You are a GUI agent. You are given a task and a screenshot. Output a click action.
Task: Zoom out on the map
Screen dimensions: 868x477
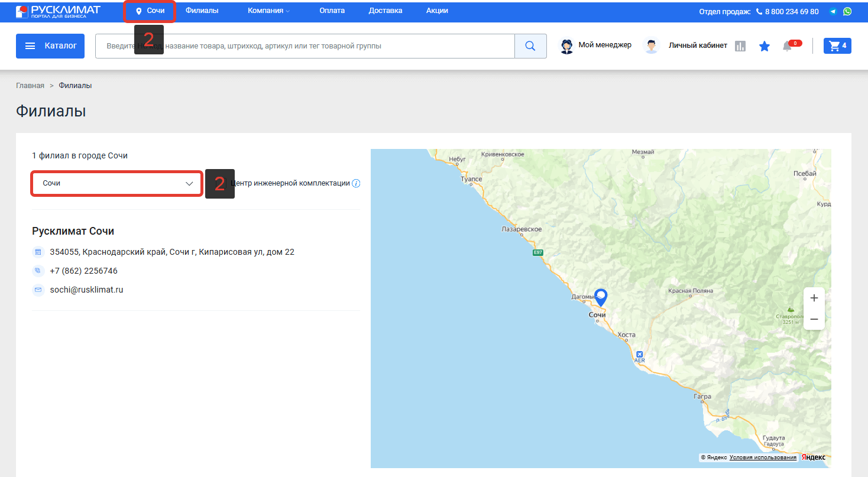814,319
